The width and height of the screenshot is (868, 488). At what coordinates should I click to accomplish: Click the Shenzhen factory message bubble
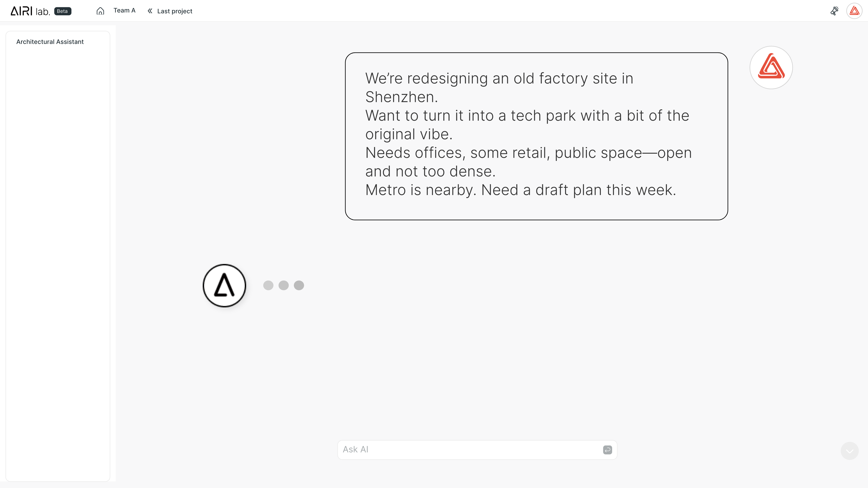[x=536, y=136]
